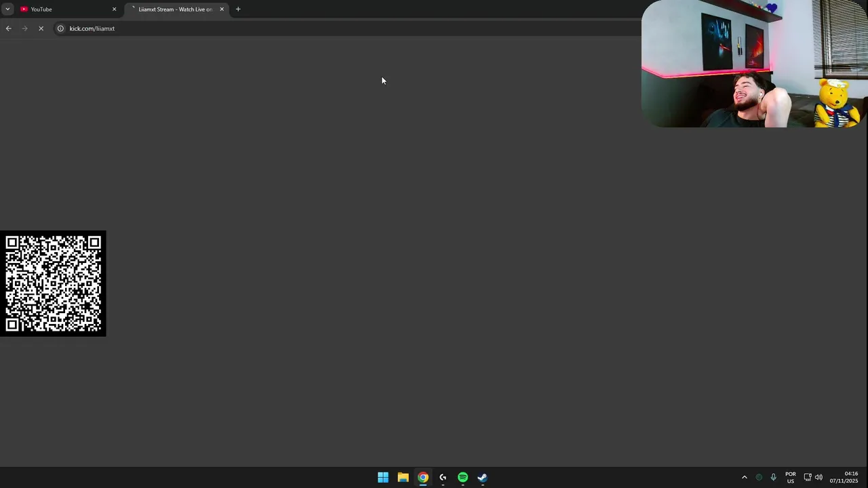The width and height of the screenshot is (868, 488).
Task: Change the POR US keyboard language
Action: (x=790, y=477)
